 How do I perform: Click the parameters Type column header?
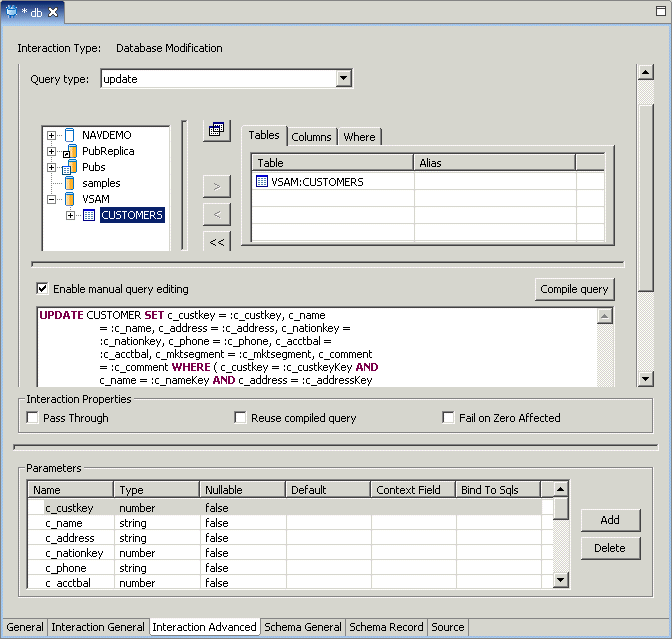[157, 490]
